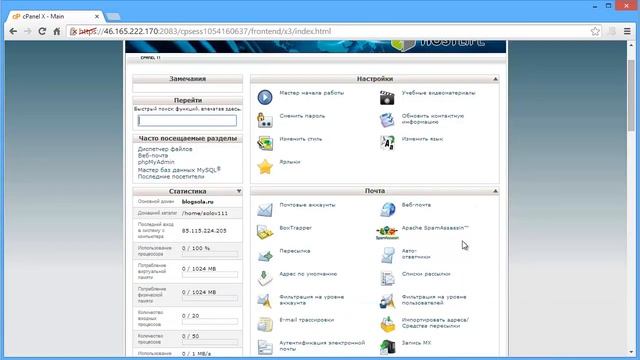Click the Email Trace icon
Screen dimensions: 640x360
pyautogui.click(x=264, y=324)
